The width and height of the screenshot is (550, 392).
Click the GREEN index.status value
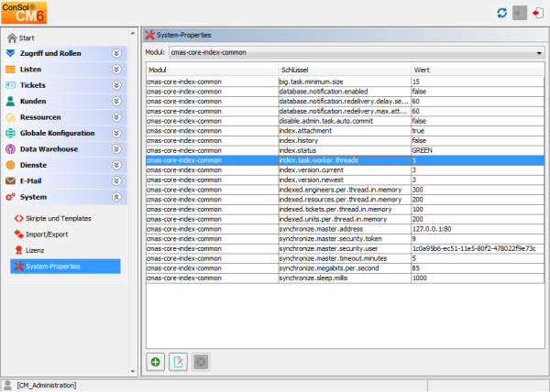click(x=422, y=150)
